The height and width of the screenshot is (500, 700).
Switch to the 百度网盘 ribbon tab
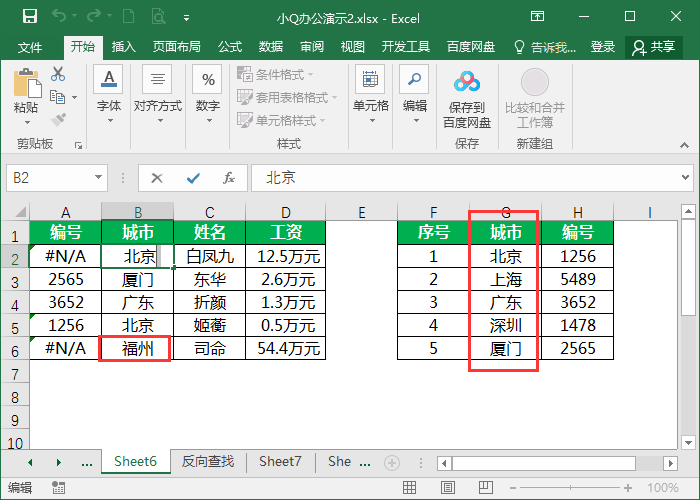[471, 47]
